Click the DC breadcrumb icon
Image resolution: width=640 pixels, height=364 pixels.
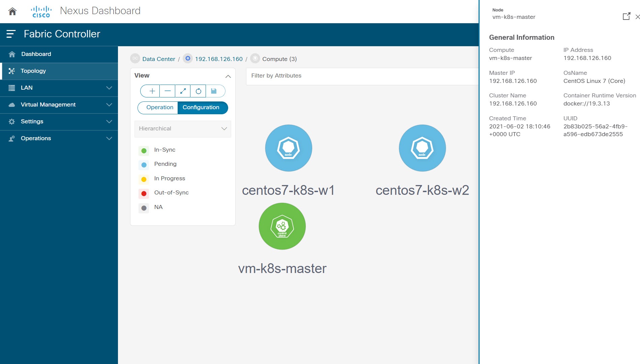click(x=135, y=59)
